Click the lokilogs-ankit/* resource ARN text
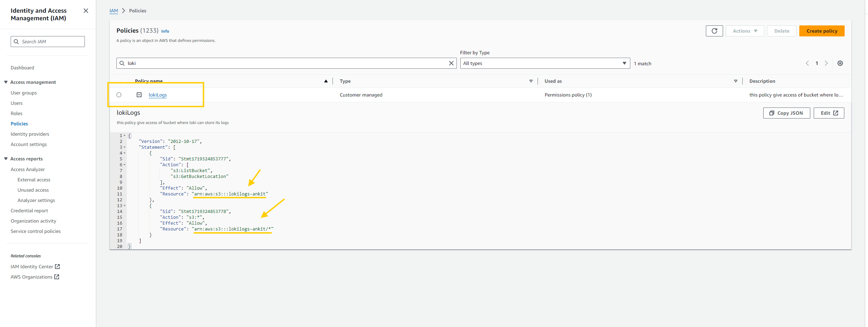The image size is (868, 327). click(x=233, y=229)
